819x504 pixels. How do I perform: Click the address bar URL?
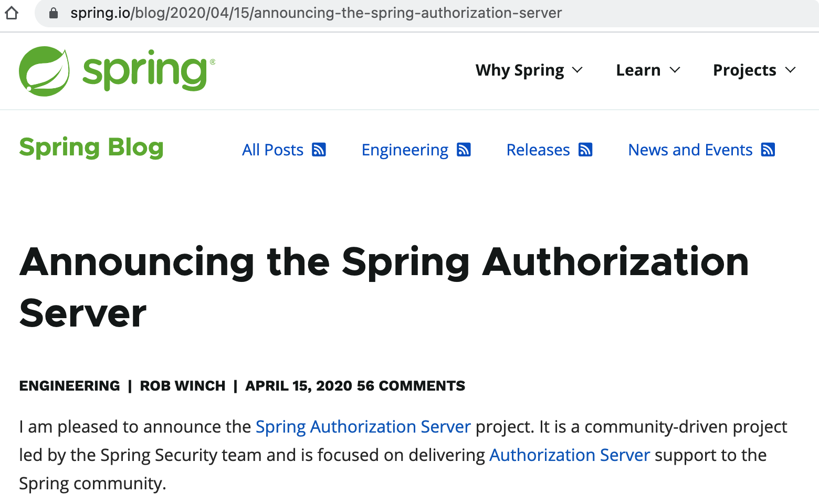316,13
